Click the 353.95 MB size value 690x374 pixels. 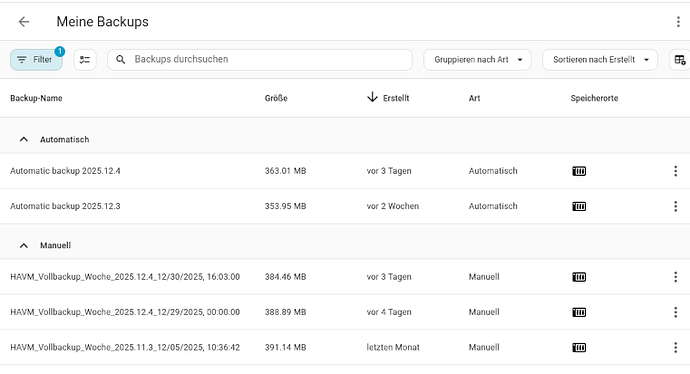285,206
